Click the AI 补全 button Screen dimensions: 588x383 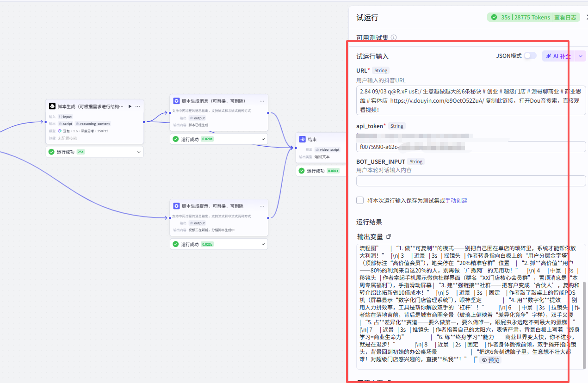(x=558, y=56)
